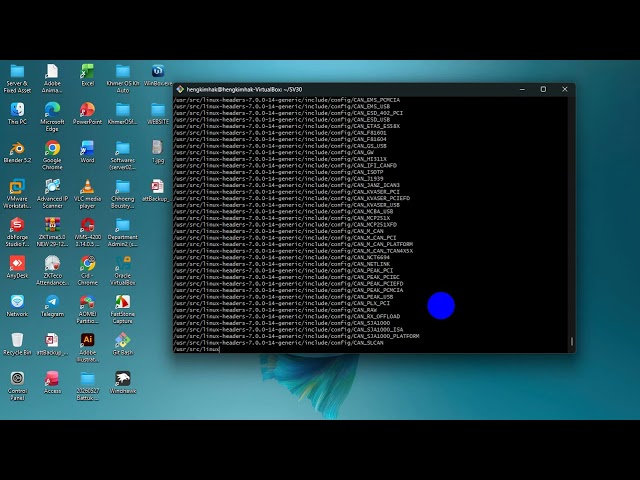Screen dimensions: 640x480
Task: Open the Server & Fixed Asset folder
Action: point(17,79)
